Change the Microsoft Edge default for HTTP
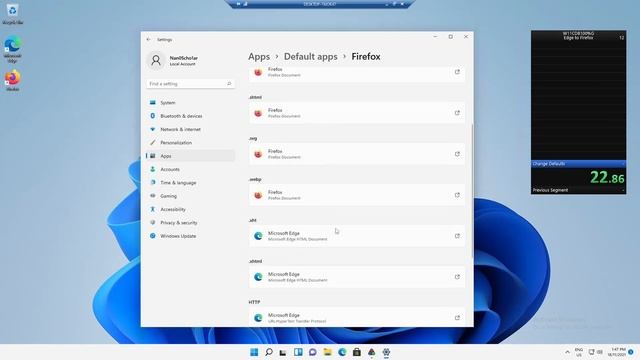The image size is (640, 360). (357, 317)
